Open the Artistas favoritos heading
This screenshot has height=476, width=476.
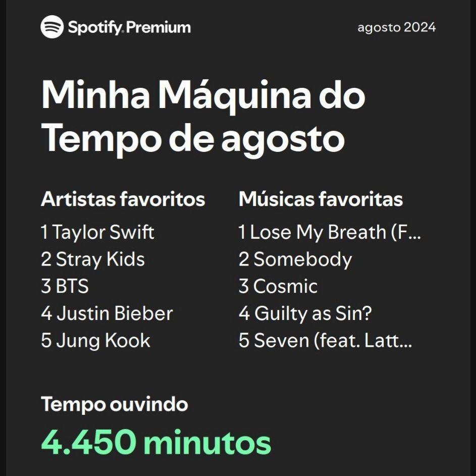(123, 199)
